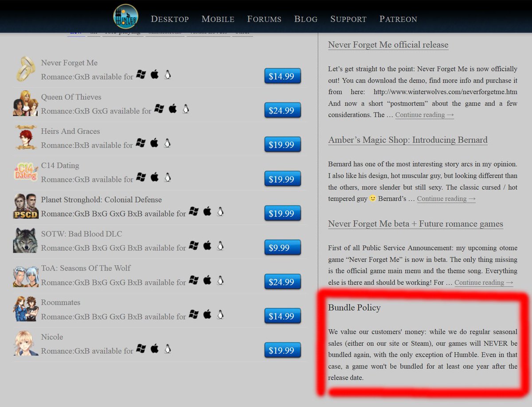Open Amber's Magic Shop: Introducing Bernard post
532x407 pixels.
[408, 140]
